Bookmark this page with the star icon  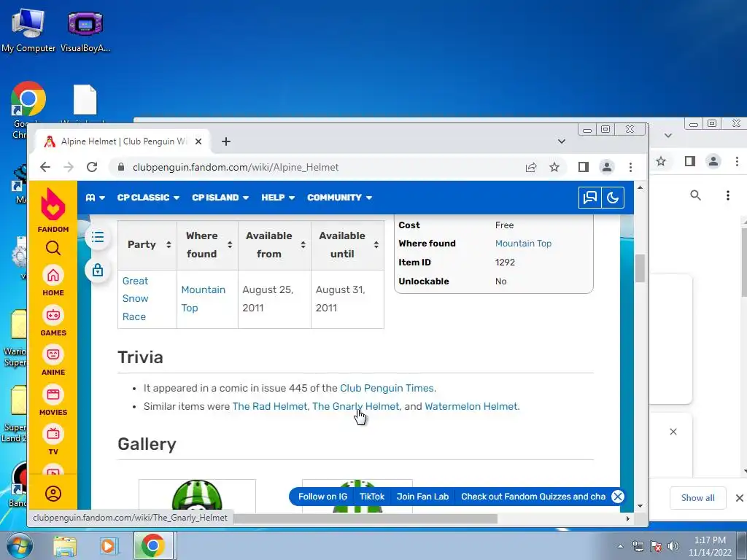click(x=554, y=167)
